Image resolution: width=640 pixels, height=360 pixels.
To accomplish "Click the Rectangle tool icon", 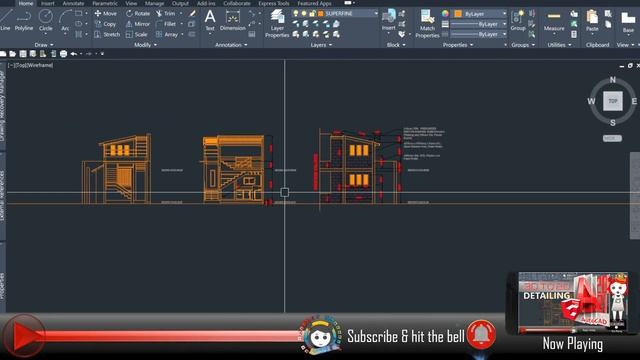I will [x=79, y=13].
